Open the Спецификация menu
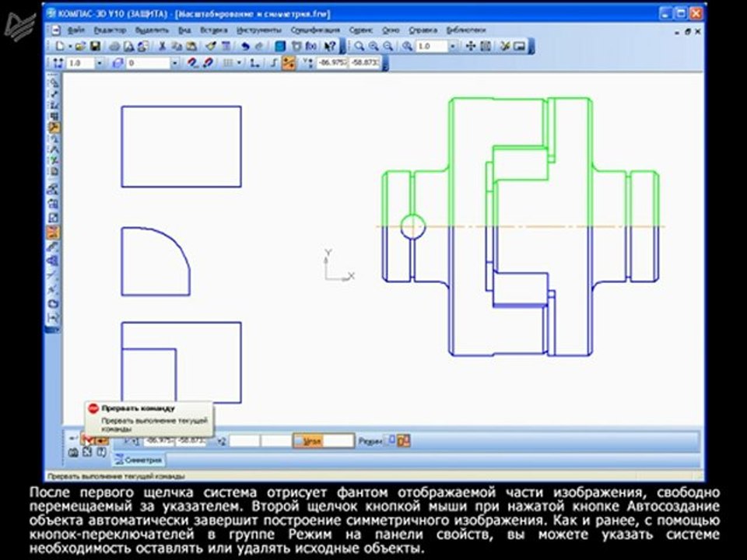 (x=315, y=30)
